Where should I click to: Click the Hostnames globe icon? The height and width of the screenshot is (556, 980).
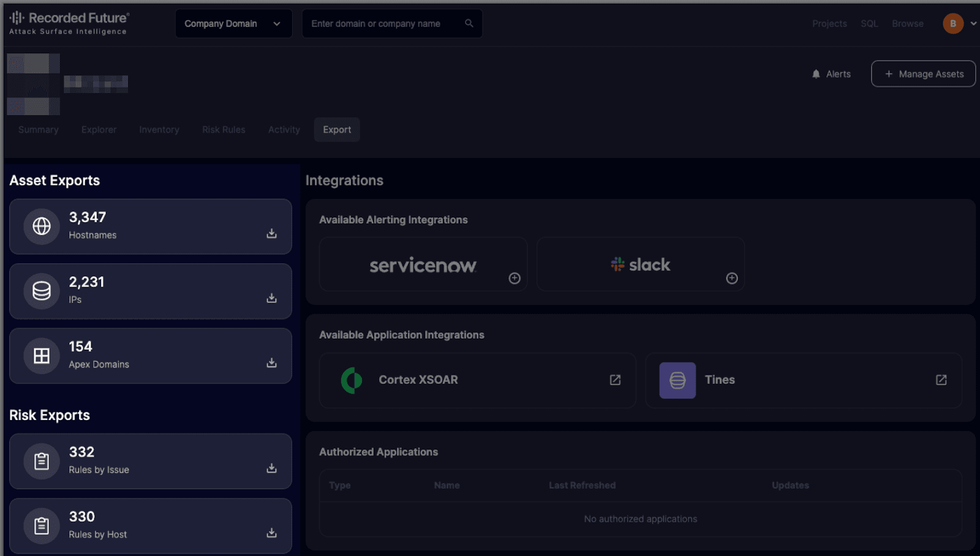pos(42,227)
